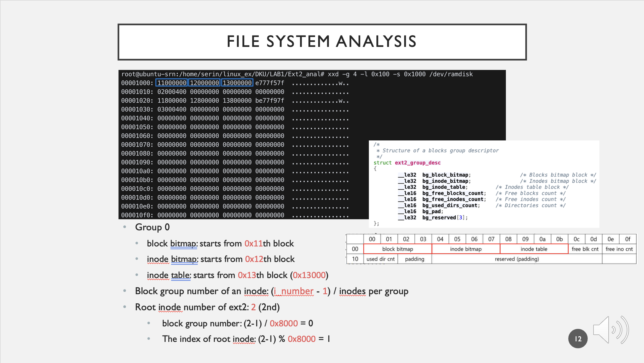Click highlighted hex value 12000000
The image size is (644, 363).
(204, 83)
